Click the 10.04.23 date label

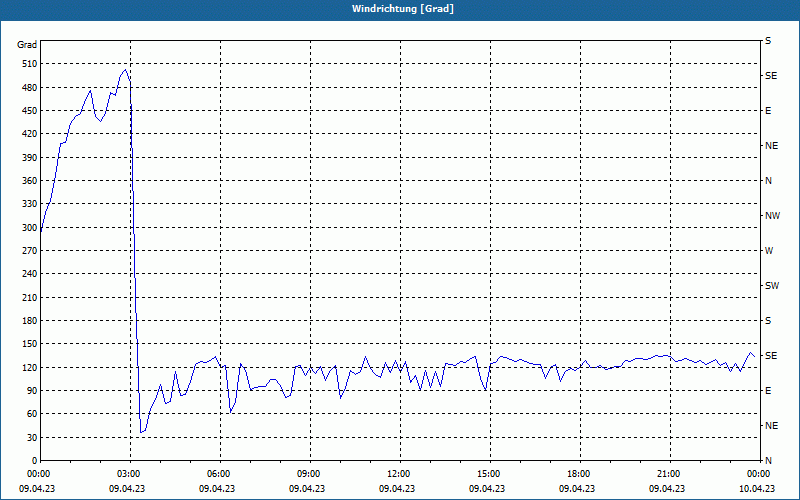click(757, 489)
